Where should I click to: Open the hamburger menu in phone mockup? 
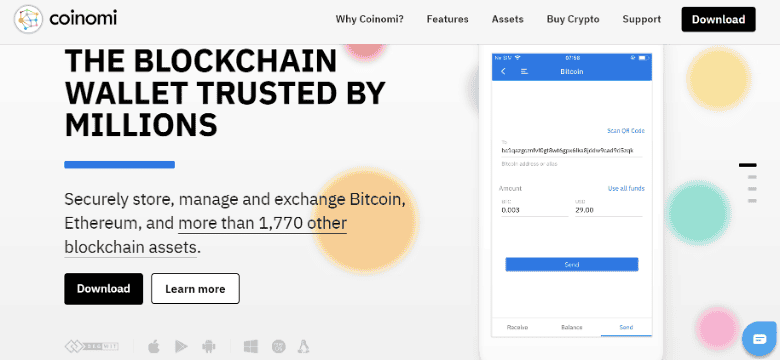tap(524, 71)
